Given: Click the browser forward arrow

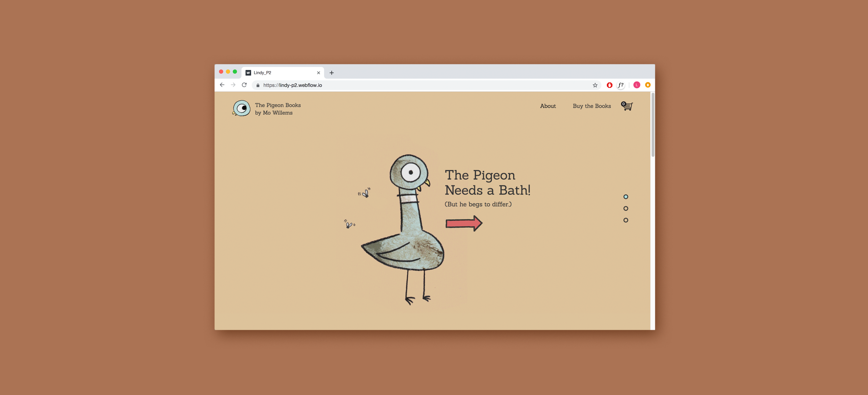Looking at the screenshot, I should [233, 85].
